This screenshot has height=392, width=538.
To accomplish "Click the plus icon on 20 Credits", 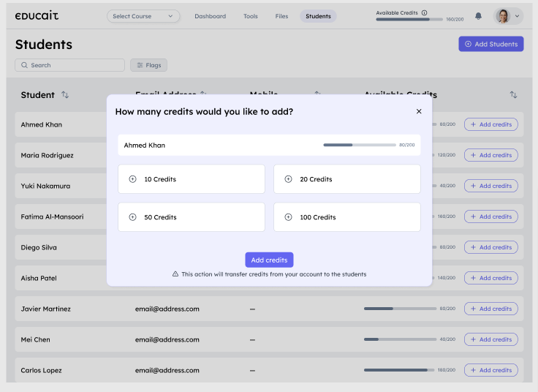I will 288,179.
